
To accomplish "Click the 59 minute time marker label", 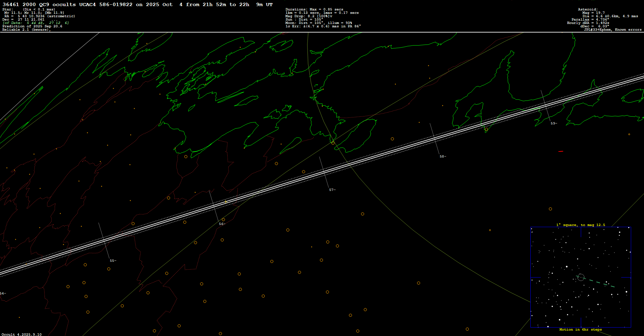I will [553, 123].
